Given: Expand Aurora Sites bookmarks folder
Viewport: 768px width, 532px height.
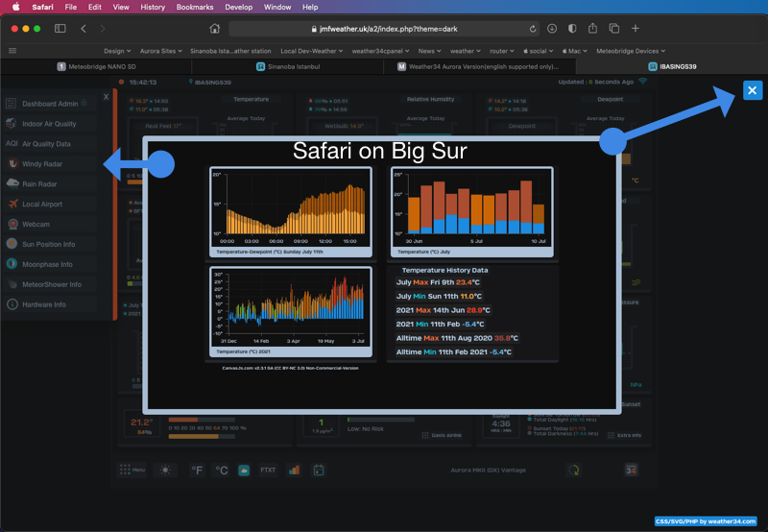Looking at the screenshot, I should [x=160, y=51].
